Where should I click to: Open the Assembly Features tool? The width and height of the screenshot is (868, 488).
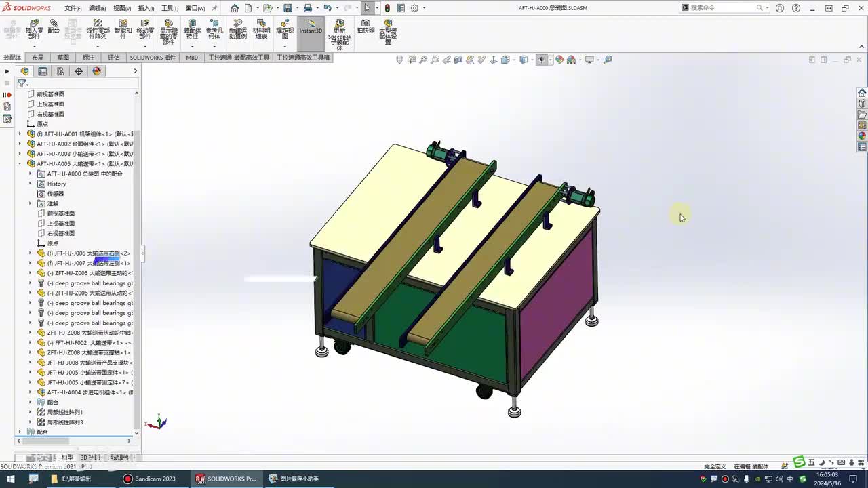coord(192,30)
